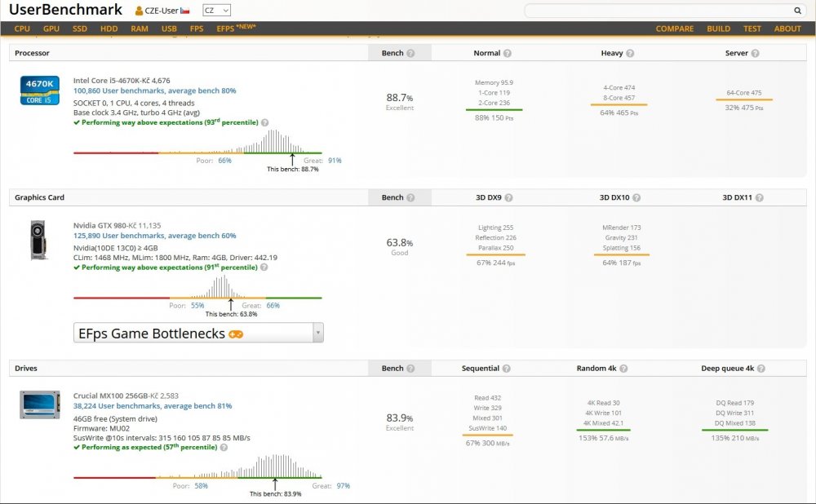Open help icon next to Sequential
This screenshot has height=504, width=816.
tap(507, 369)
